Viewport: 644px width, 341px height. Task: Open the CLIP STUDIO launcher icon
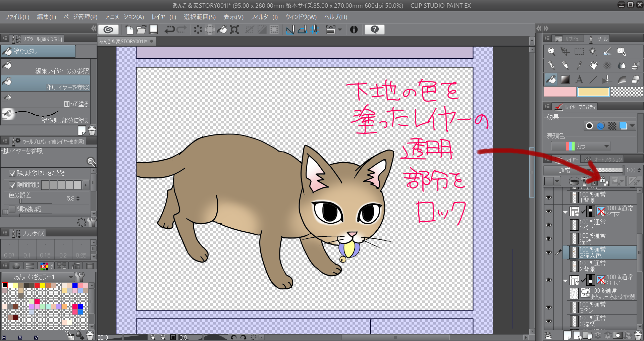(x=108, y=30)
